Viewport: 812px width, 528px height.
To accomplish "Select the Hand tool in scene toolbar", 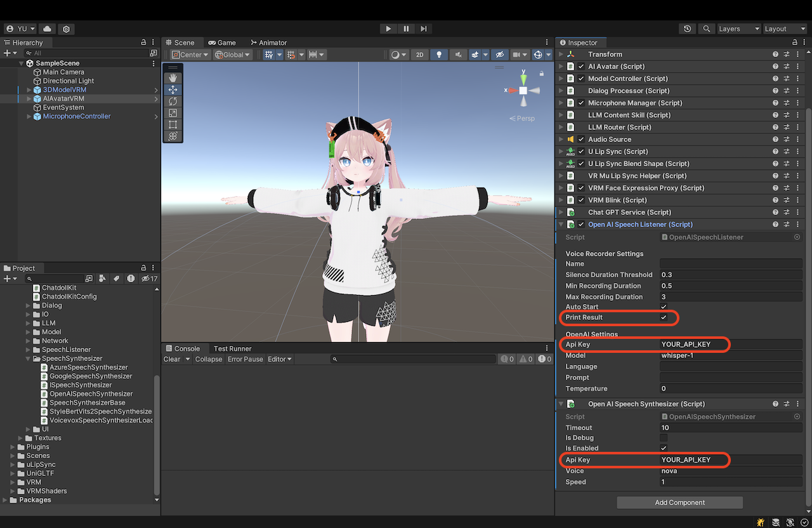I will [x=173, y=78].
